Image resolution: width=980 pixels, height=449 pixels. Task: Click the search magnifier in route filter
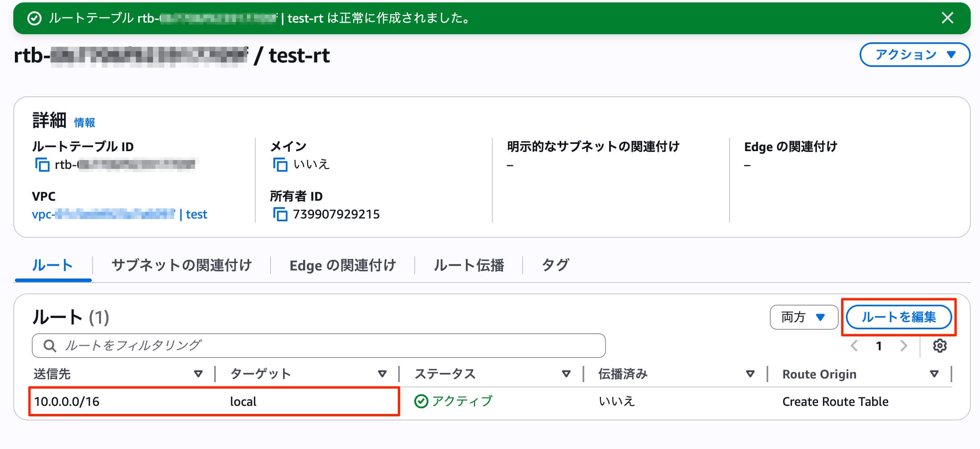[x=50, y=345]
